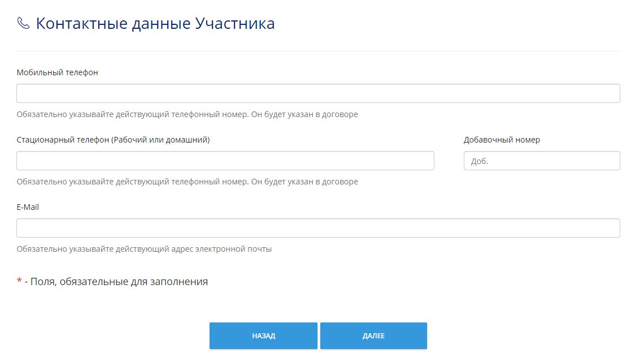Click the phone handset icon beside heading
Image resolution: width=644 pixels, height=353 pixels.
click(23, 23)
